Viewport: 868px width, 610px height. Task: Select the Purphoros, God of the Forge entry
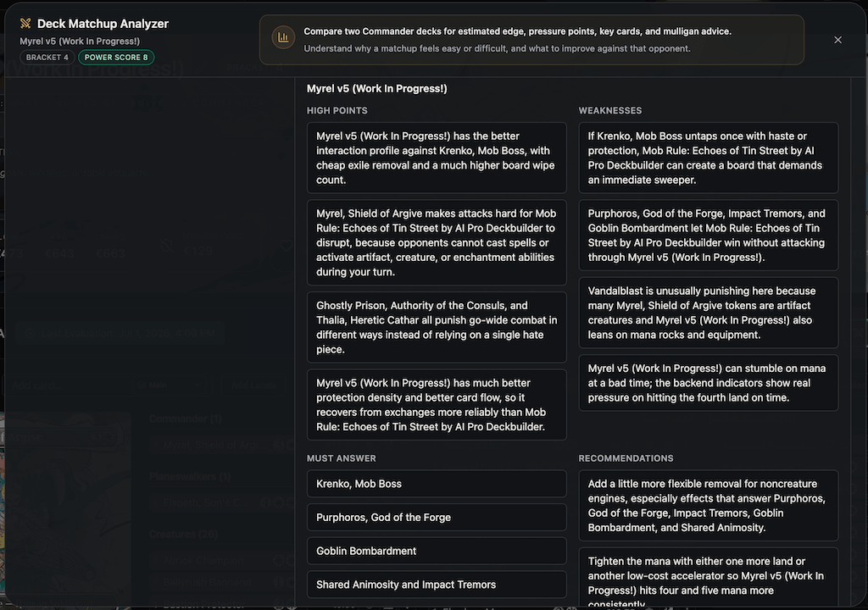coord(437,518)
